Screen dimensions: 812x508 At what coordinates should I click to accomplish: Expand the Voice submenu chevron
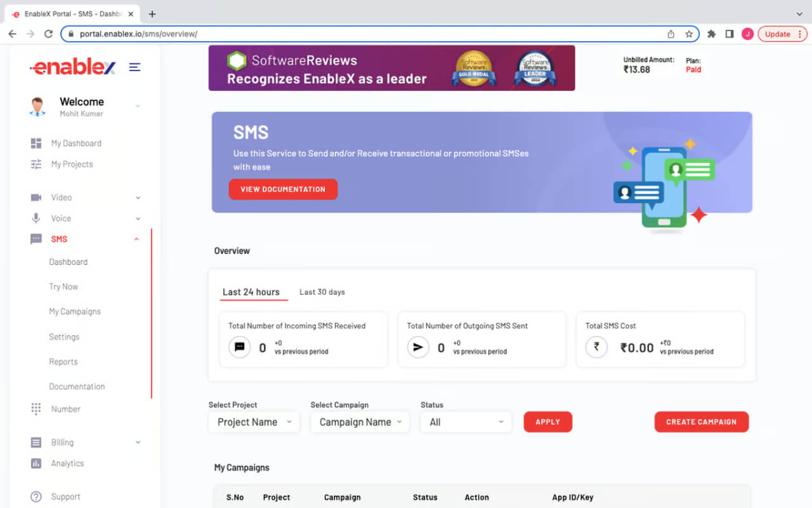pyautogui.click(x=138, y=219)
